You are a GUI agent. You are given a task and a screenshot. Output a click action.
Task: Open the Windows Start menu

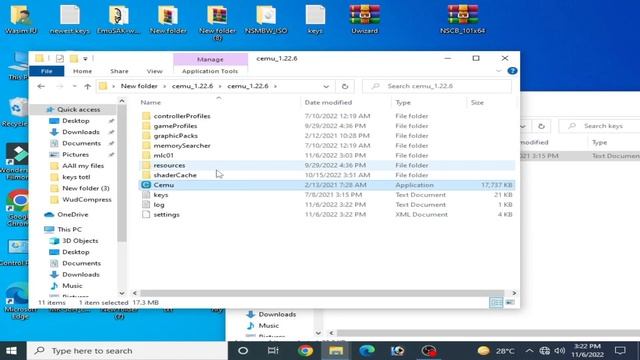coord(11,351)
